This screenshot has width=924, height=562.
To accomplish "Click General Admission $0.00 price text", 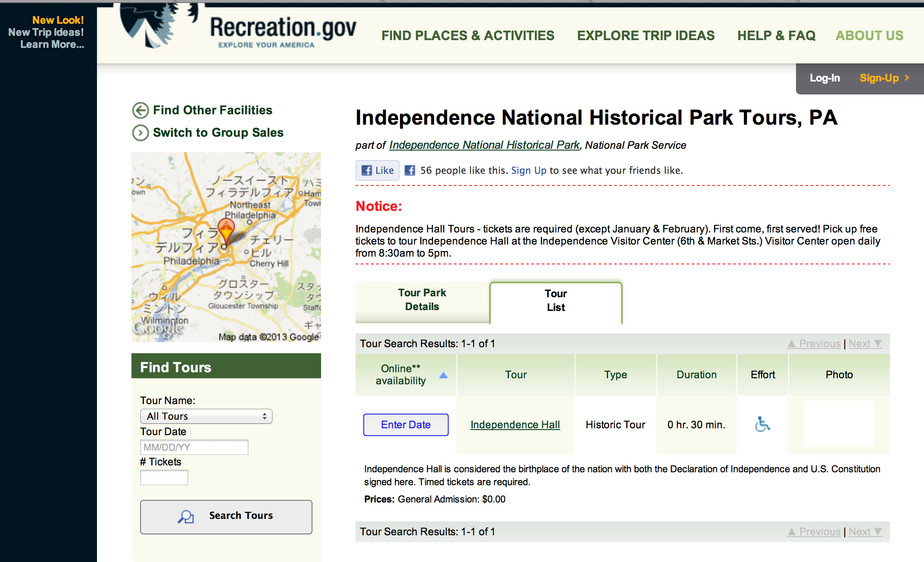I will coord(452,499).
